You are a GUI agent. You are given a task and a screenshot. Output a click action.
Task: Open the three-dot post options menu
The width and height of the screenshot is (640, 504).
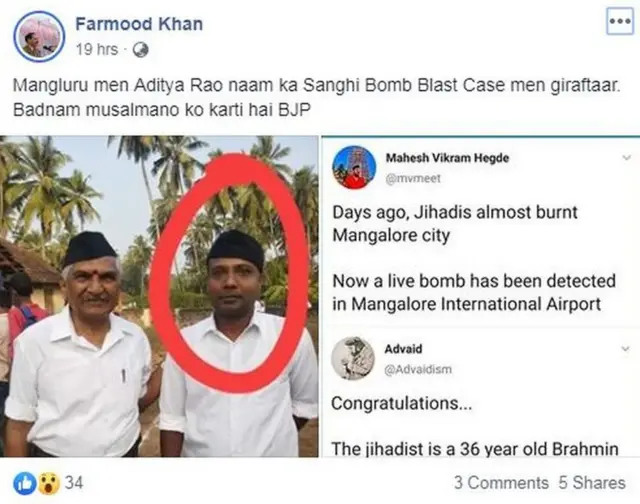tap(620, 22)
